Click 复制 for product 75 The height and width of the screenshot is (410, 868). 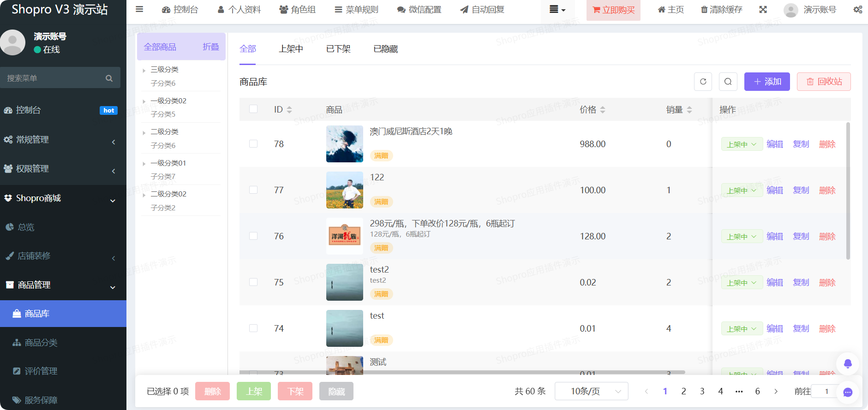pyautogui.click(x=801, y=282)
